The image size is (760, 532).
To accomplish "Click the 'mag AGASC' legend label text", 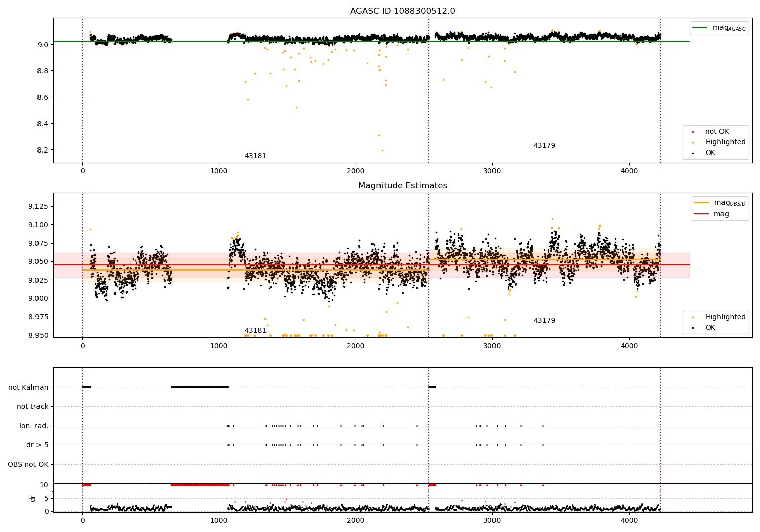I will tap(729, 28).
